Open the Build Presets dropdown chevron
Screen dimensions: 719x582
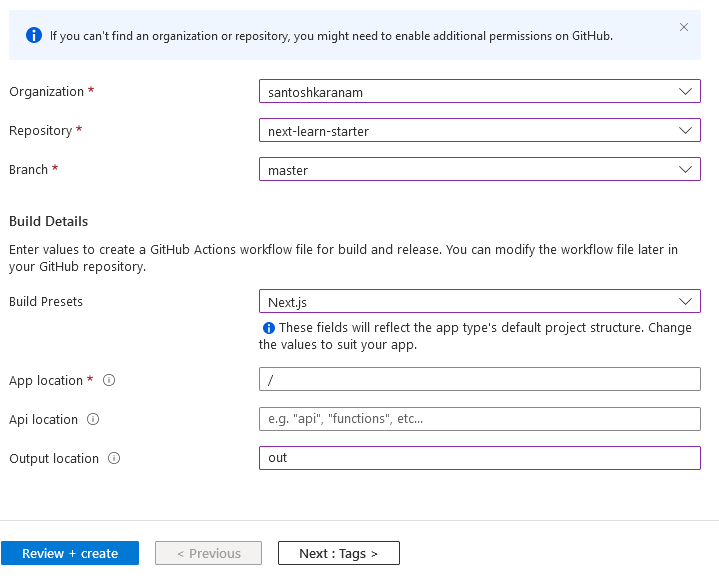(685, 301)
